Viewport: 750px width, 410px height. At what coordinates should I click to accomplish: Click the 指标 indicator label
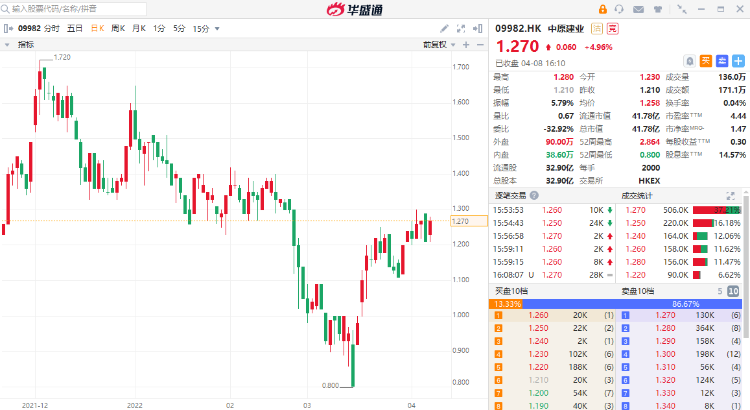(26, 44)
